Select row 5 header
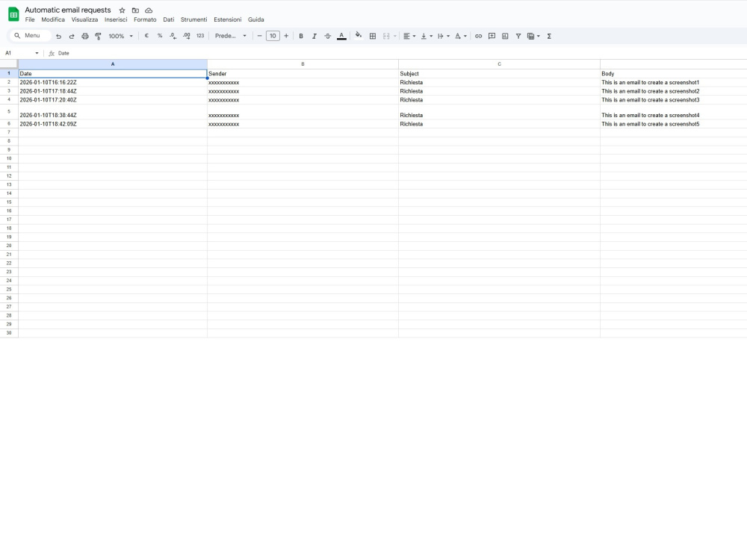Screen dimensions: 747x560 click(x=9, y=112)
